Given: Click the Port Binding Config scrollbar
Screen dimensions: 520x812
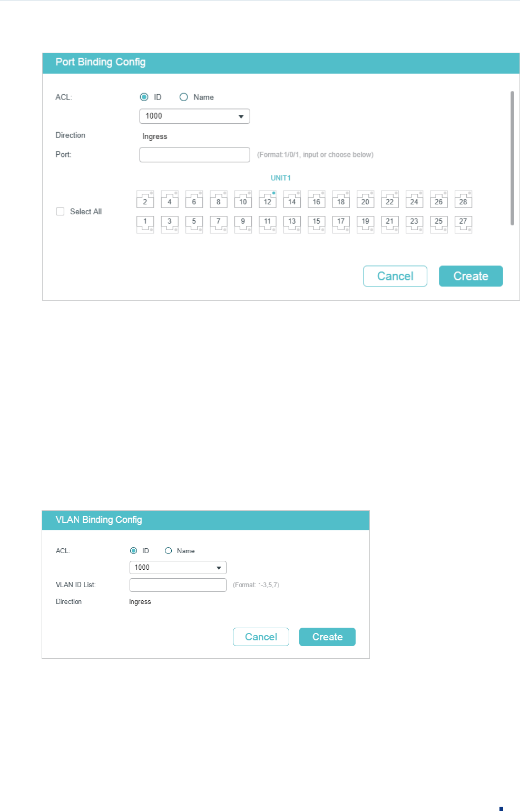Looking at the screenshot, I should [512, 158].
